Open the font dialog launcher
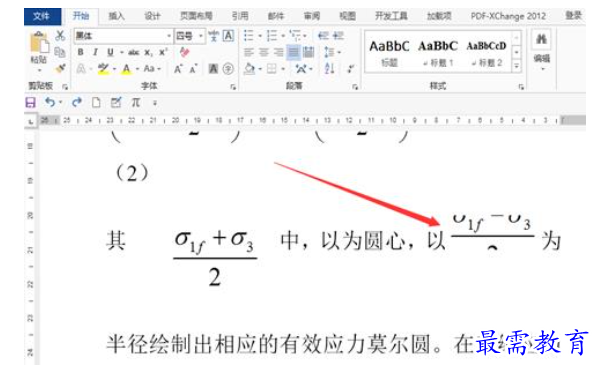The image size is (597, 374). (233, 87)
